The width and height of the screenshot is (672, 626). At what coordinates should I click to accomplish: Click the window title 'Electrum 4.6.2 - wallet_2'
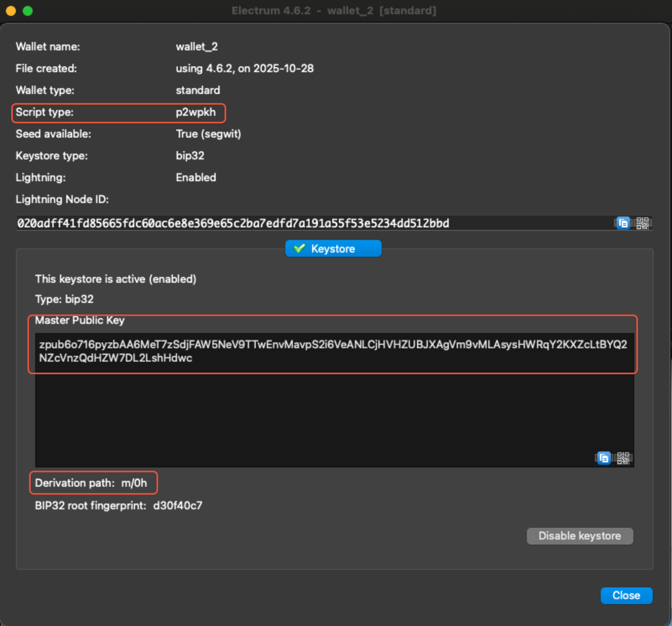pos(334,11)
